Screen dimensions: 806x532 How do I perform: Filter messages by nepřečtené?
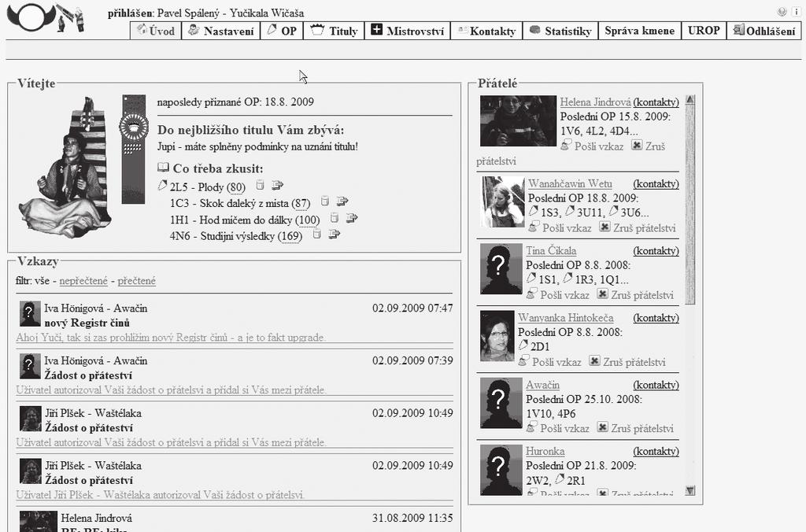point(83,281)
